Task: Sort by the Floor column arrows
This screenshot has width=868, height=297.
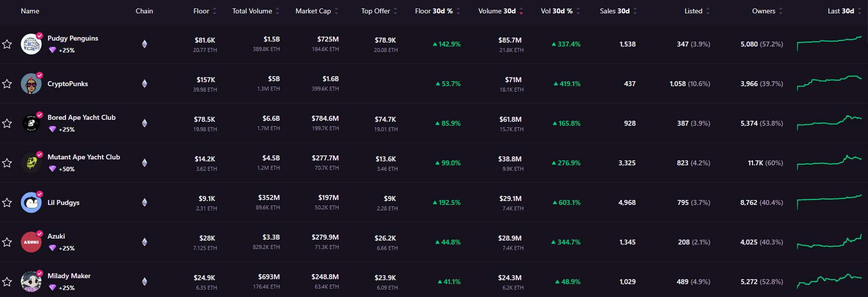Action: [215, 11]
